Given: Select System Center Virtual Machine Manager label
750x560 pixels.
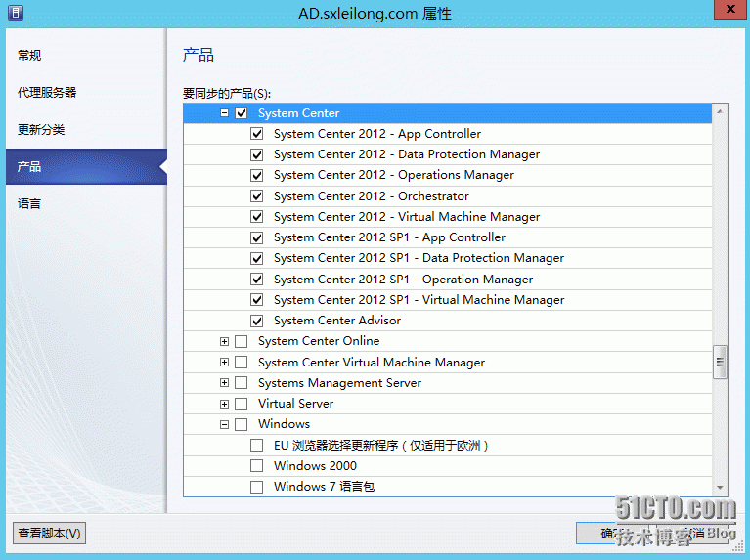Looking at the screenshot, I should [x=372, y=363].
